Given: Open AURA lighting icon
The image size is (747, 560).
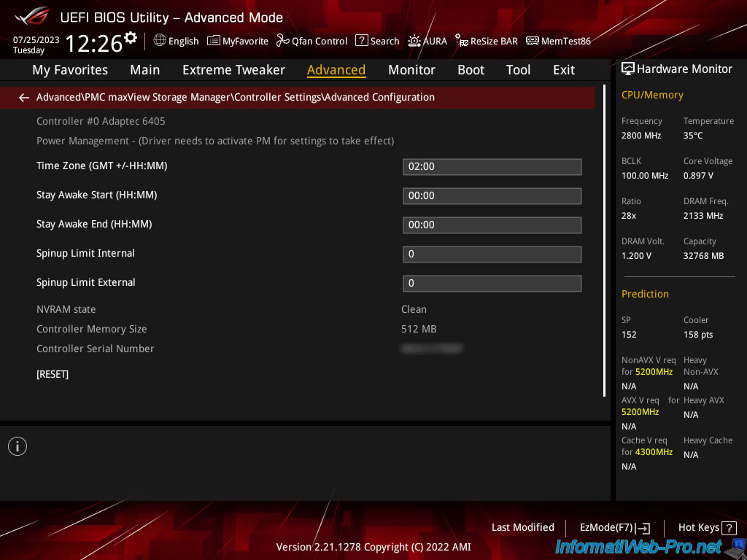Looking at the screenshot, I should pos(414,41).
